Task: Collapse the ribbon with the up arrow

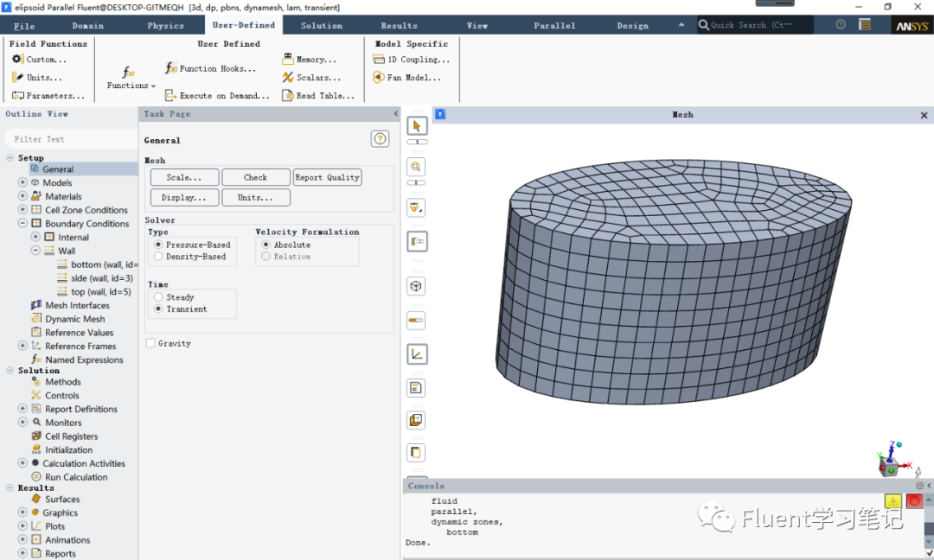Action: click(681, 25)
